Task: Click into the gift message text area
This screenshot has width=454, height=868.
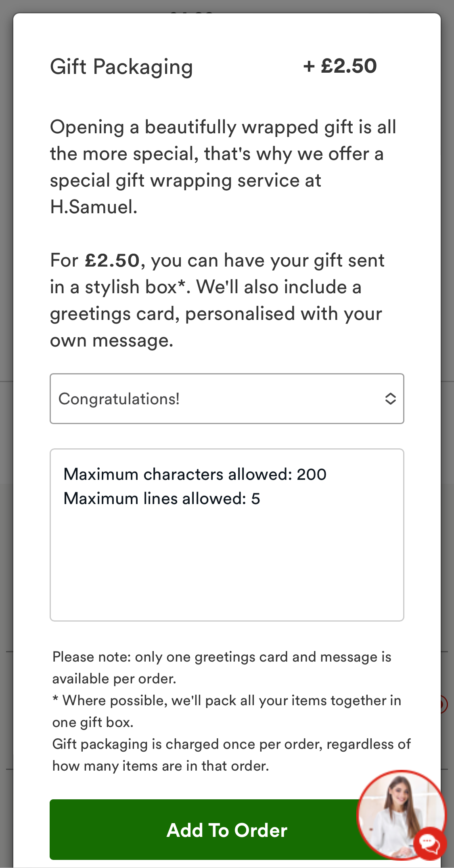Action: point(227,565)
